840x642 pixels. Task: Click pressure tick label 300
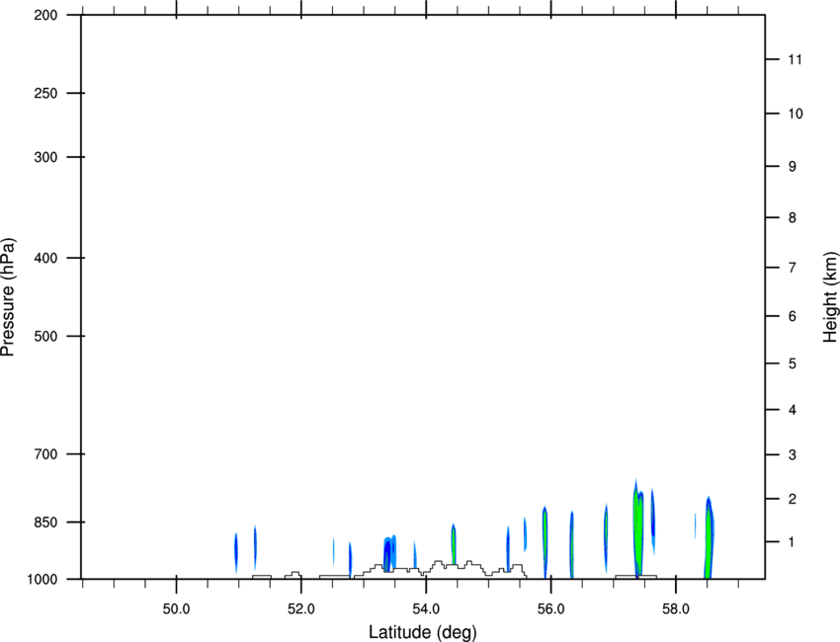(x=45, y=157)
